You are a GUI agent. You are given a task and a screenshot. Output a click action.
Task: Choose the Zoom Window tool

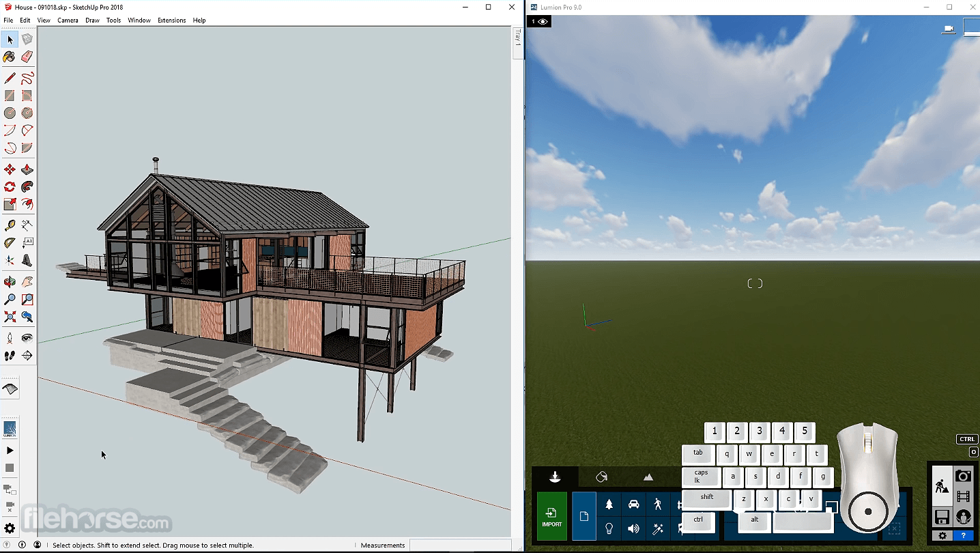click(27, 299)
